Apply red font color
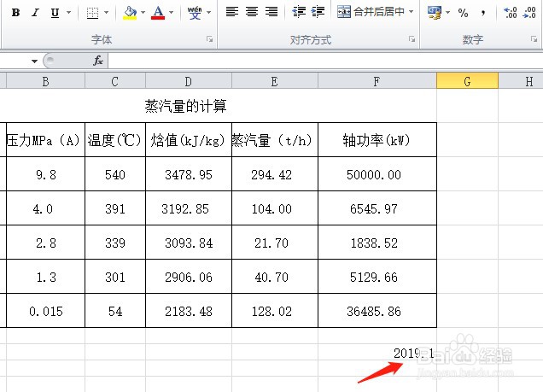Screen dimensions: 543x392 click(x=158, y=13)
